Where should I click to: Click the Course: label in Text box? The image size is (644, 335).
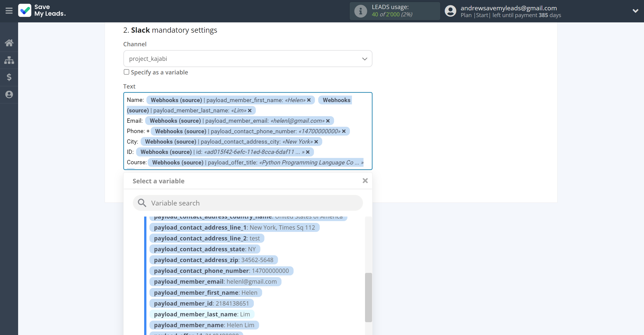click(x=137, y=162)
